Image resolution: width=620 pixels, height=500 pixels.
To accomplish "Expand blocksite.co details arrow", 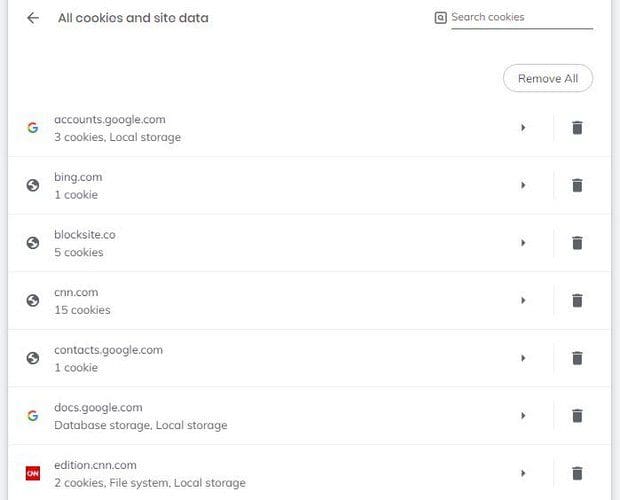I will (x=523, y=243).
